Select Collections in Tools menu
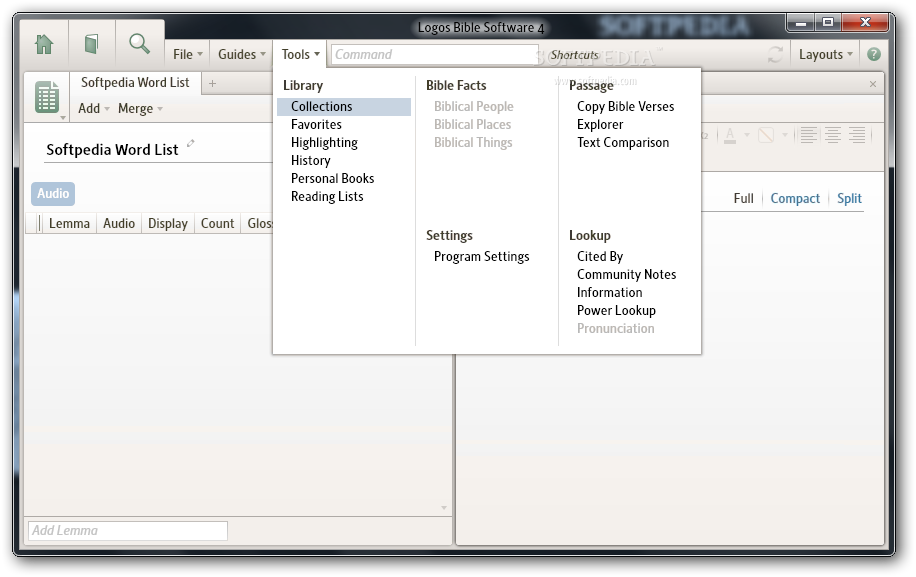The image size is (916, 577). pos(344,107)
